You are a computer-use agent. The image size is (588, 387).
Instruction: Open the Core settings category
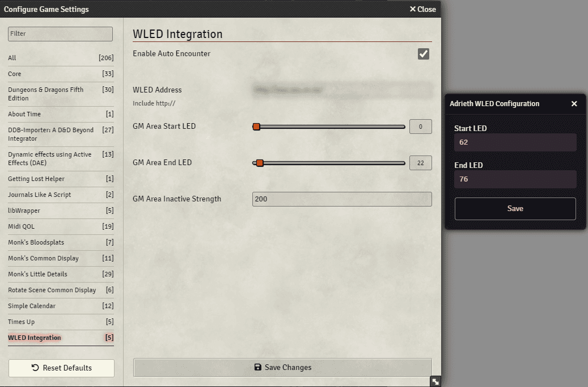click(x=14, y=74)
